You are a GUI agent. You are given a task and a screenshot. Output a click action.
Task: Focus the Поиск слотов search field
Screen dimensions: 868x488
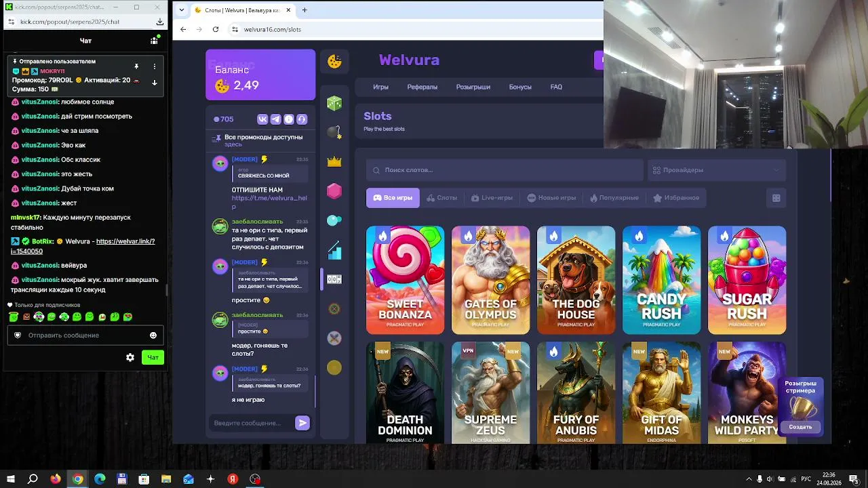pyautogui.click(x=505, y=170)
